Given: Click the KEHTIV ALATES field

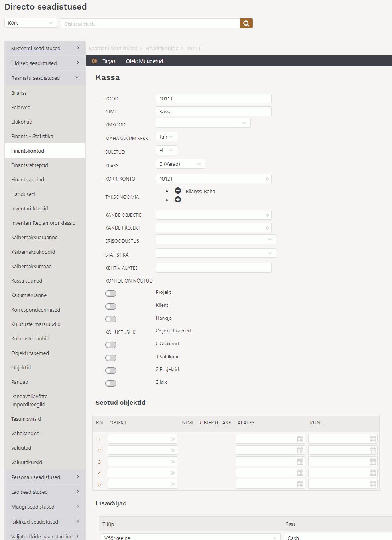Looking at the screenshot, I should [x=214, y=268].
